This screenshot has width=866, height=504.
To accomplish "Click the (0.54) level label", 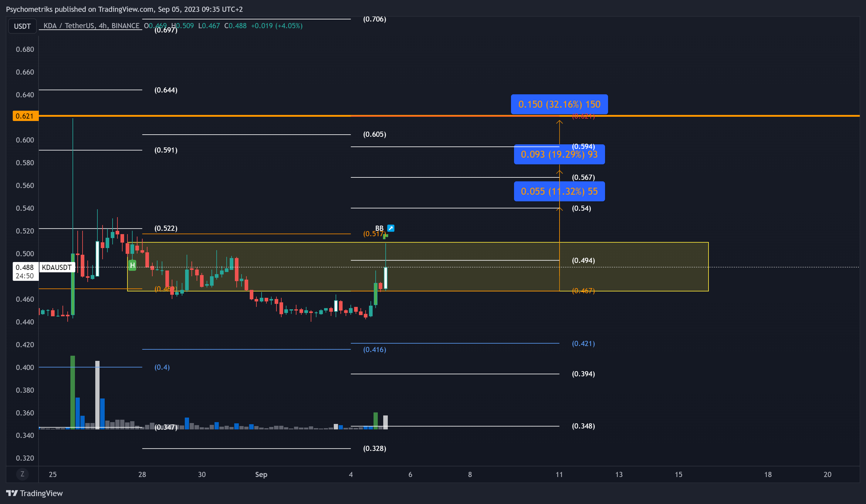I will click(581, 208).
